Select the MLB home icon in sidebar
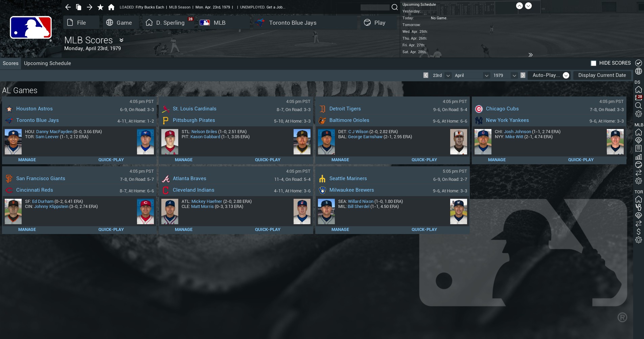 coord(639,132)
